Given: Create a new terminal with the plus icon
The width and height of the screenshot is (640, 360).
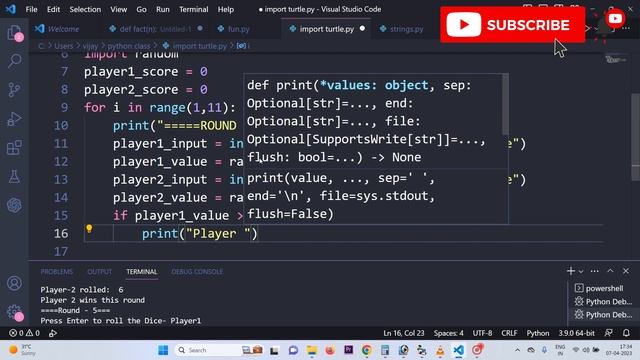Looking at the screenshot, I should (571, 271).
